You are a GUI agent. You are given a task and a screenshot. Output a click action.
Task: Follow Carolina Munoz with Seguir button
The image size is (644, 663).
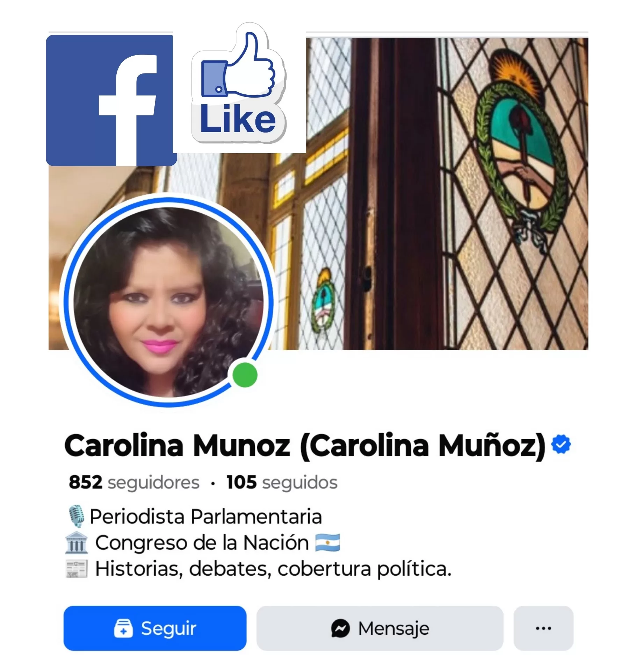tap(155, 628)
